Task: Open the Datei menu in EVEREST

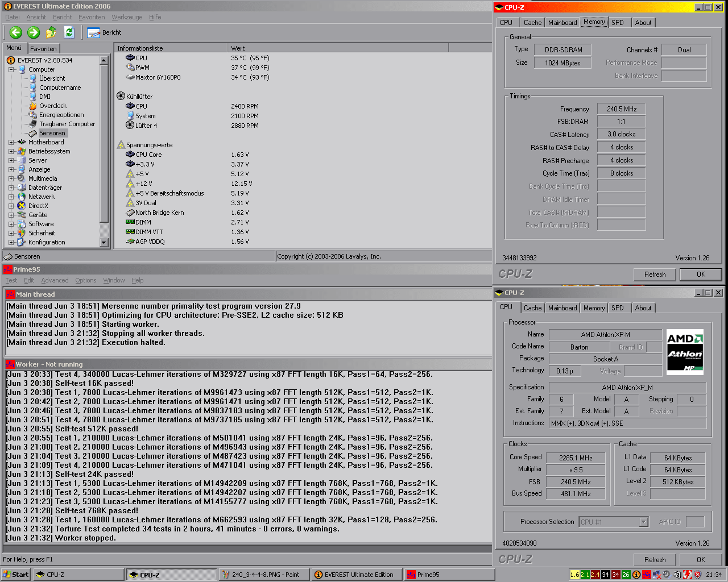Action: tap(13, 17)
